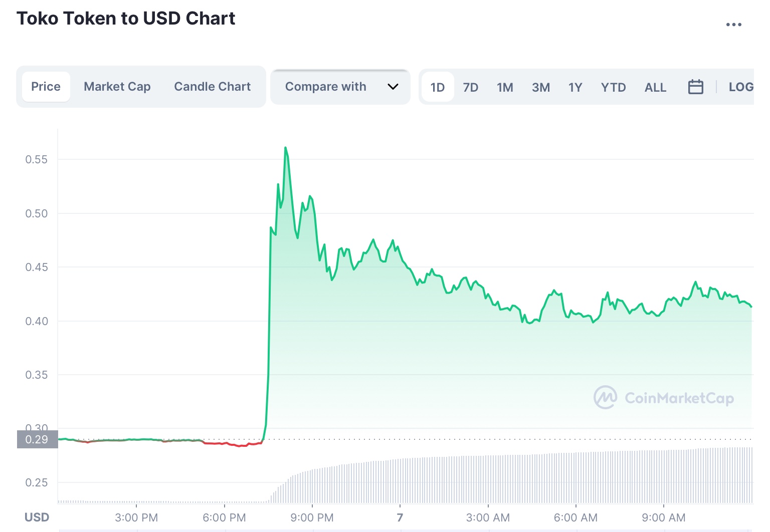Click the day 7 date axis marker
The height and width of the screenshot is (532, 770).
click(400, 517)
